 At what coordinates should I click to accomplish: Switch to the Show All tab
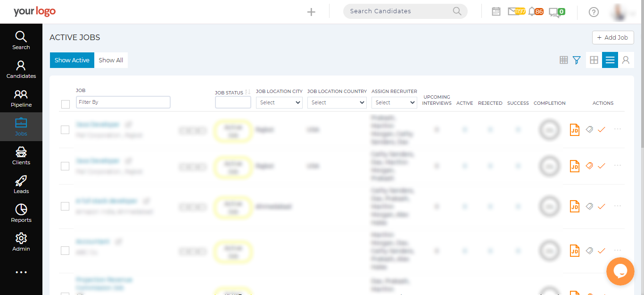click(111, 60)
